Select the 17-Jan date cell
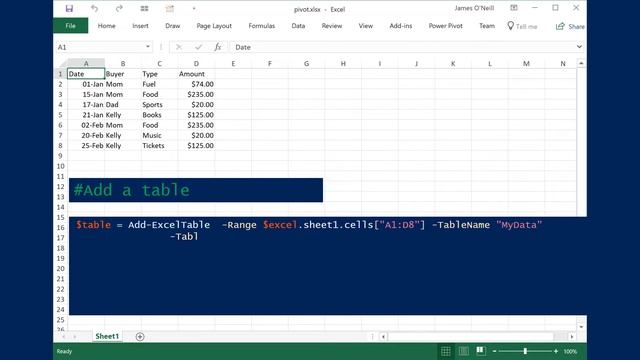This screenshot has width=640, height=360. pos(86,104)
